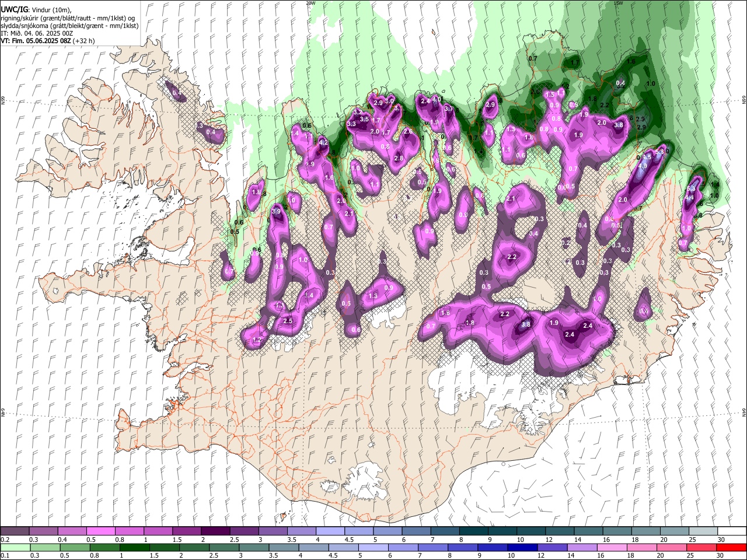Click the 'UWC/IG: Vindur (10m)' title text
Image resolution: width=747 pixels, height=560 pixels.
(36, 10)
